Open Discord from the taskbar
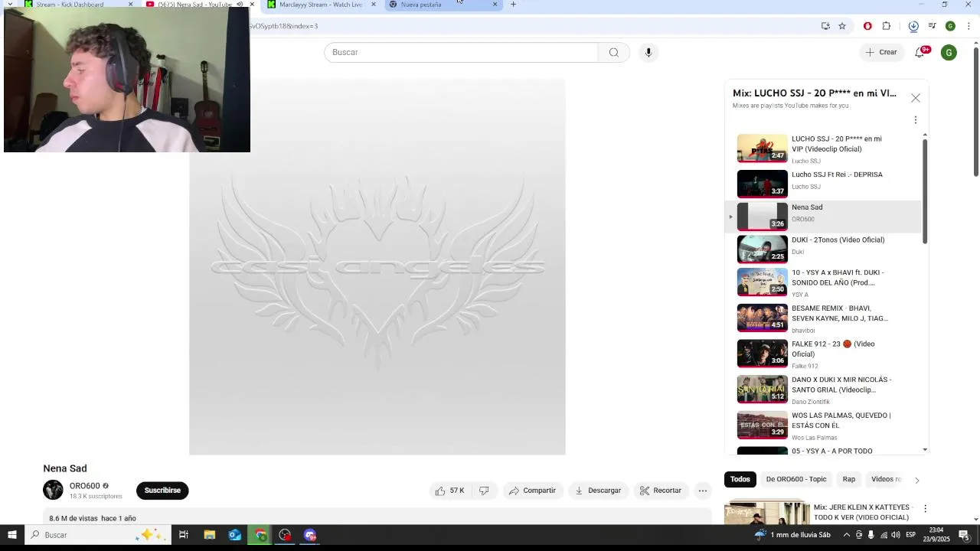This screenshot has width=980, height=551. click(310, 535)
